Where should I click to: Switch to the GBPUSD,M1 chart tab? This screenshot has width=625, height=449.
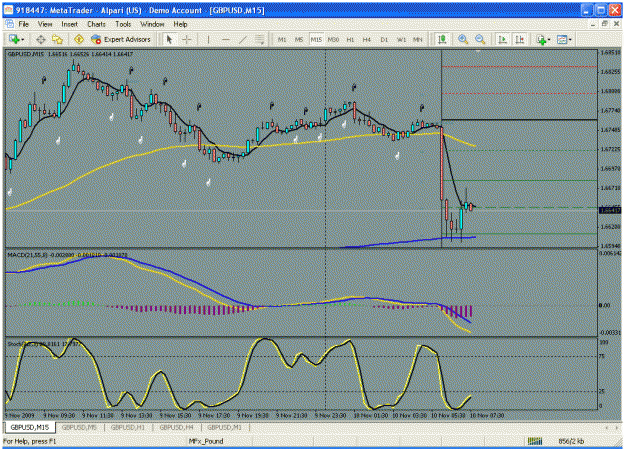coord(224,427)
